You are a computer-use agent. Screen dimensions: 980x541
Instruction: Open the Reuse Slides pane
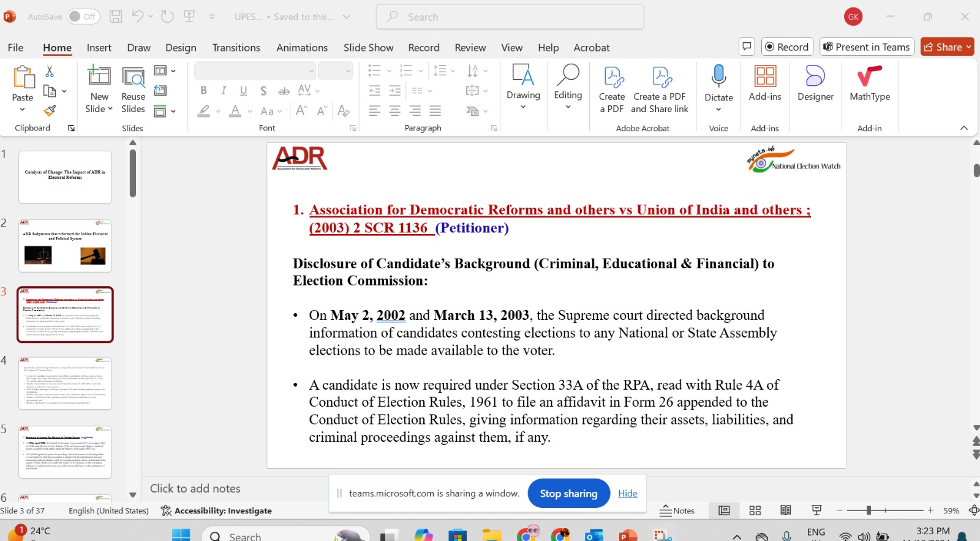[x=133, y=89]
